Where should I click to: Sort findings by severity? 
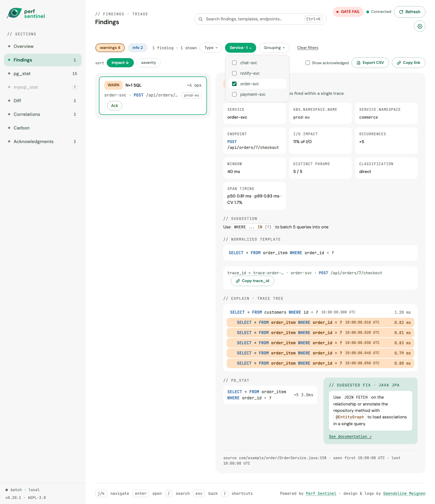(149, 63)
